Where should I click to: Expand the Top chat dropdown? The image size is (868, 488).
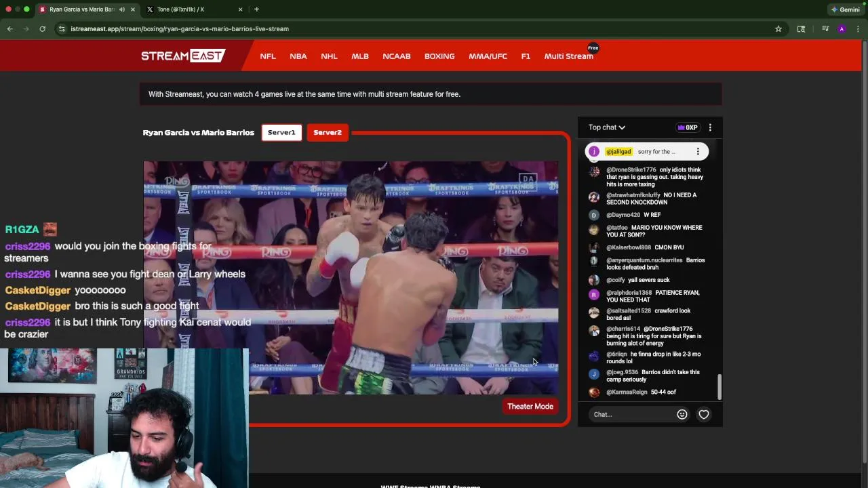point(607,127)
